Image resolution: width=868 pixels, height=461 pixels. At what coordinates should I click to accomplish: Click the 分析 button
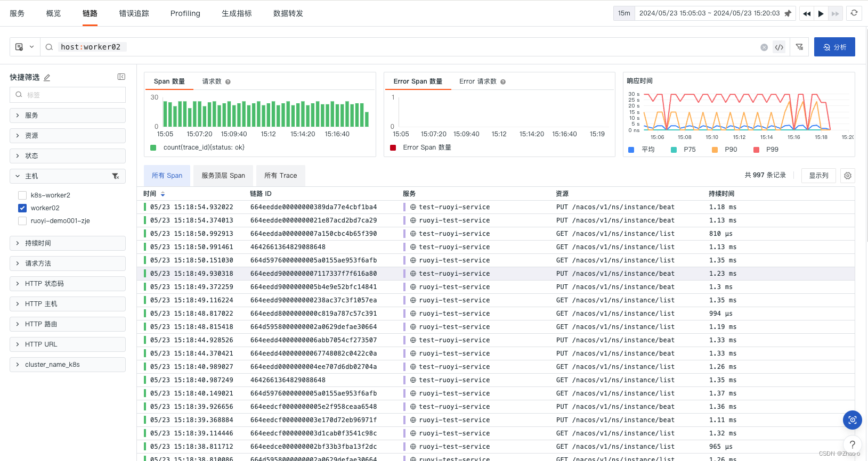pyautogui.click(x=834, y=47)
